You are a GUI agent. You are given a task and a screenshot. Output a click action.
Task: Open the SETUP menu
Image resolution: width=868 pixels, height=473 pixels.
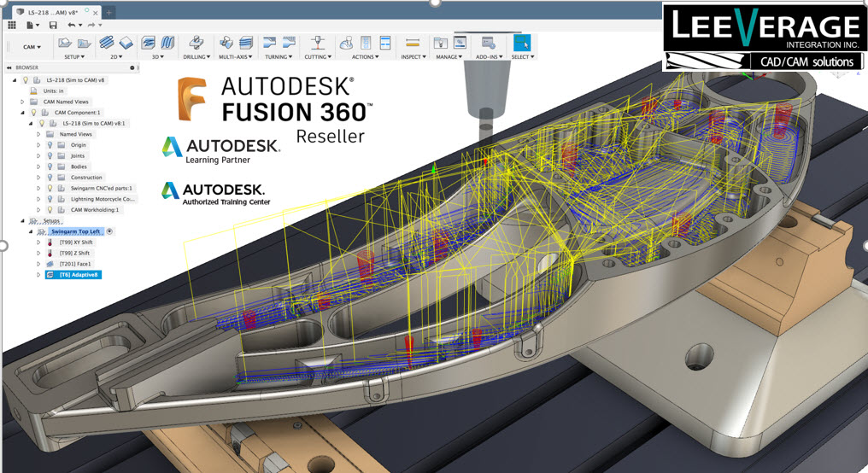74,56
